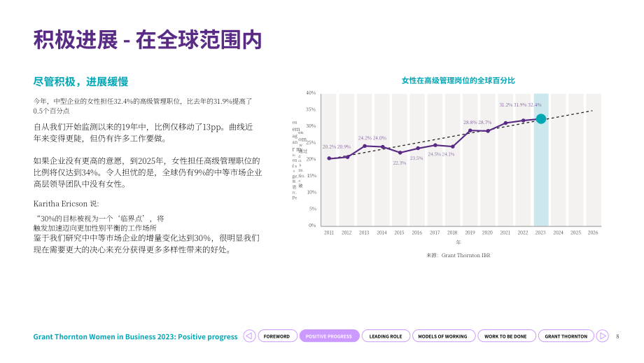This screenshot has width=644, height=363.
Task: Click y-axis label 40%
Action: point(311,93)
